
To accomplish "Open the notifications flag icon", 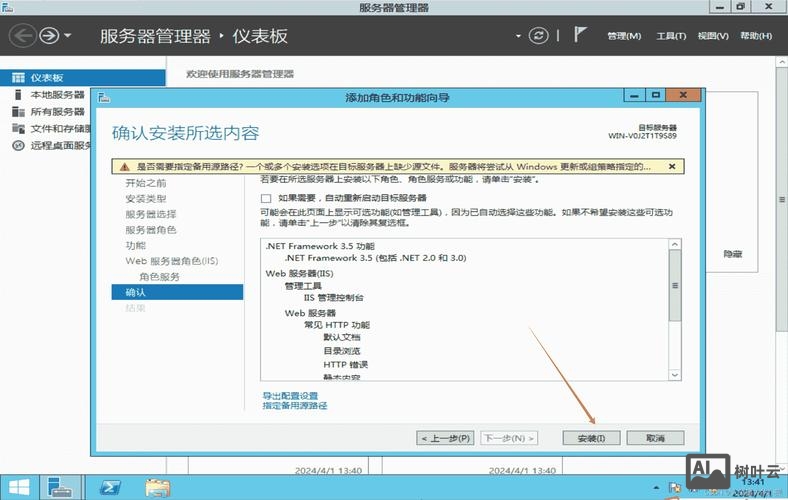I will (579, 35).
